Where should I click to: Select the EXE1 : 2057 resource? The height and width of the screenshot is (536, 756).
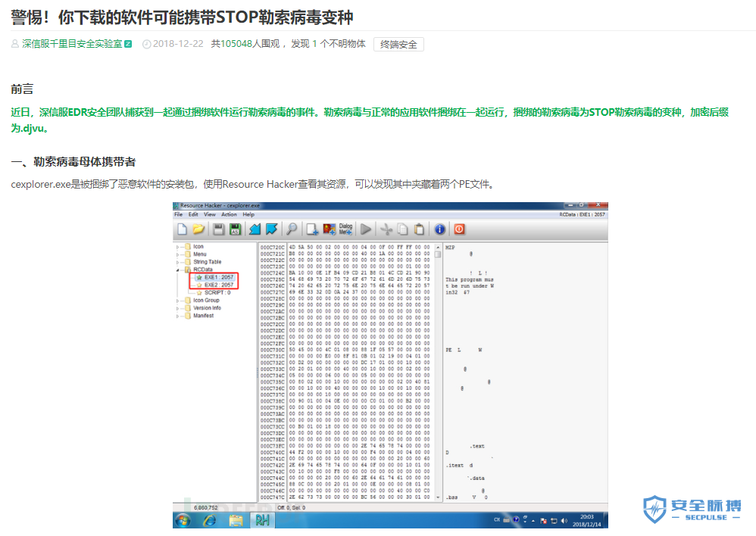[218, 277]
